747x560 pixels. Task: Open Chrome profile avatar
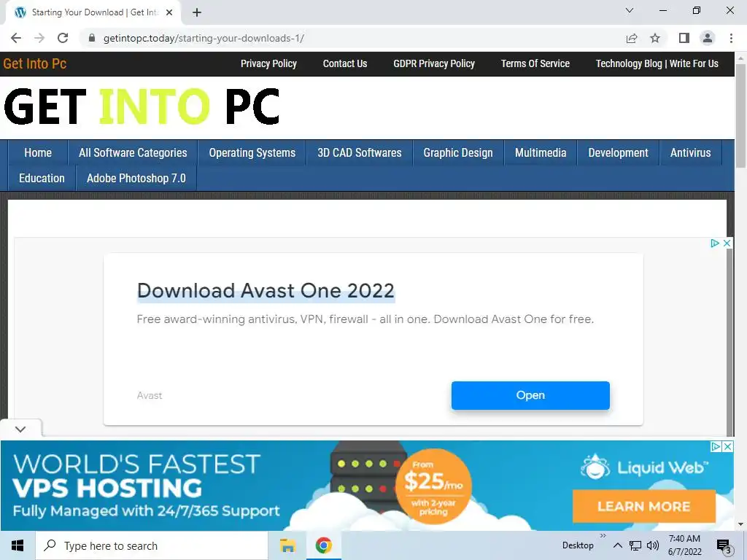pyautogui.click(x=708, y=38)
